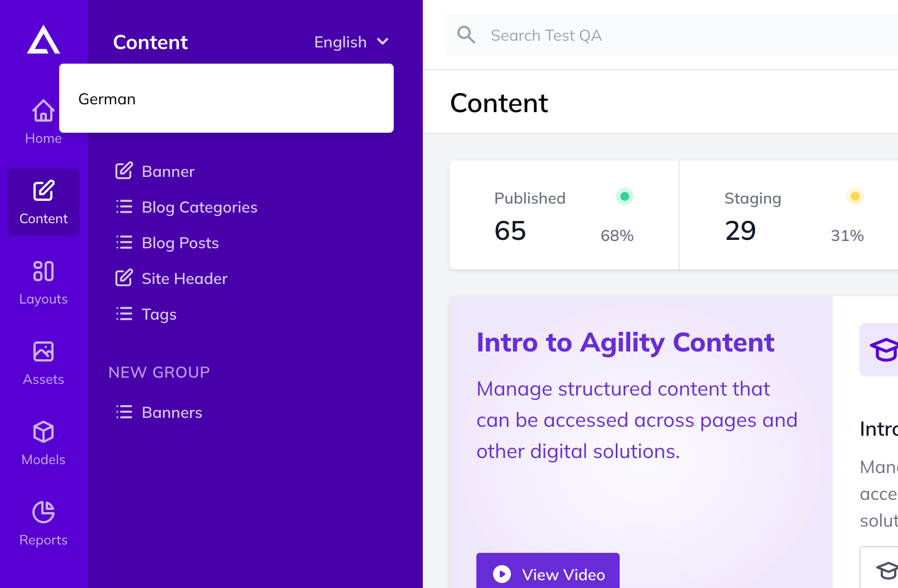The width and height of the screenshot is (898, 588).
Task: Open the Assets section icon
Action: coord(44,351)
